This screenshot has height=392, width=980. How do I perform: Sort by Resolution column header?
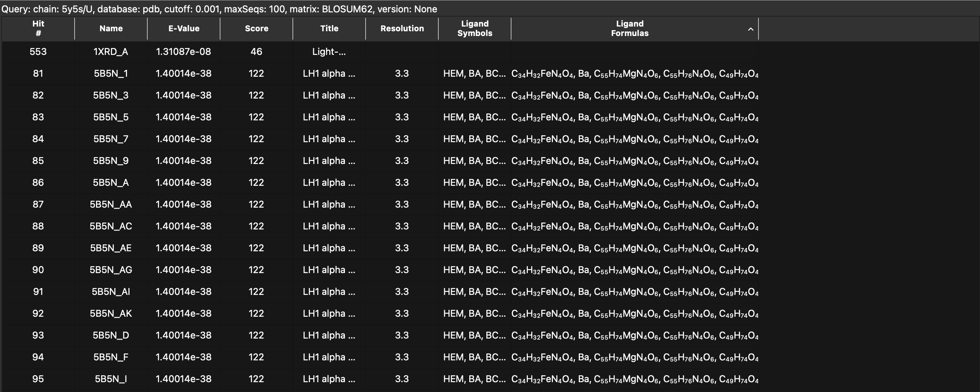coord(402,28)
